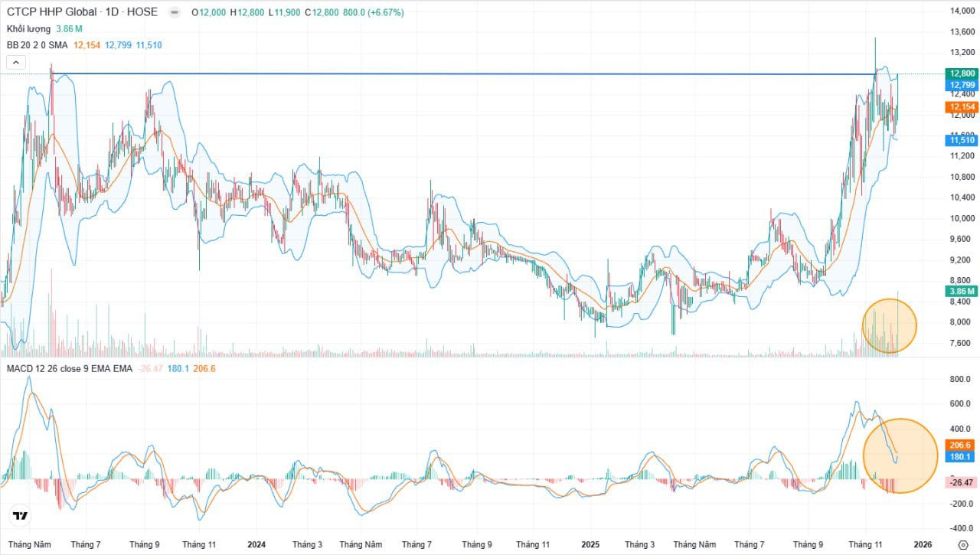Collapse the indicator legend with chevron button
980x555 pixels.
(x=17, y=62)
